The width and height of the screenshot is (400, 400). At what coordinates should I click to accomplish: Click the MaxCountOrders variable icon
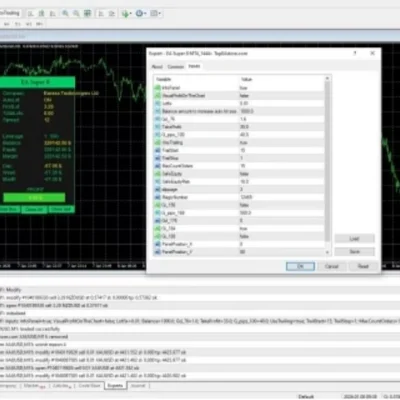tap(158, 166)
